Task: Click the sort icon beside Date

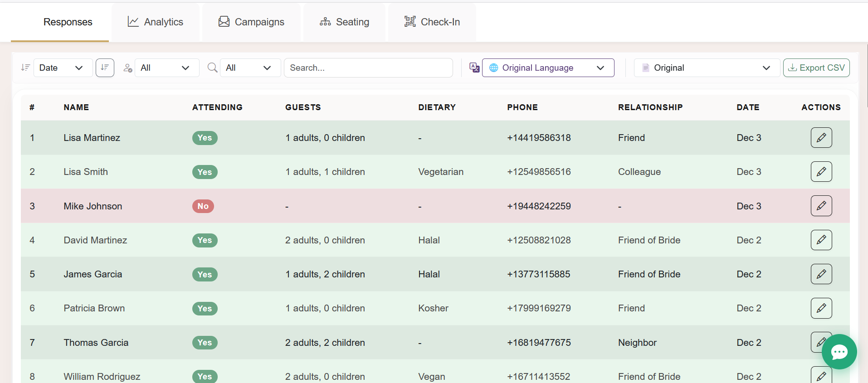Action: coord(25,68)
